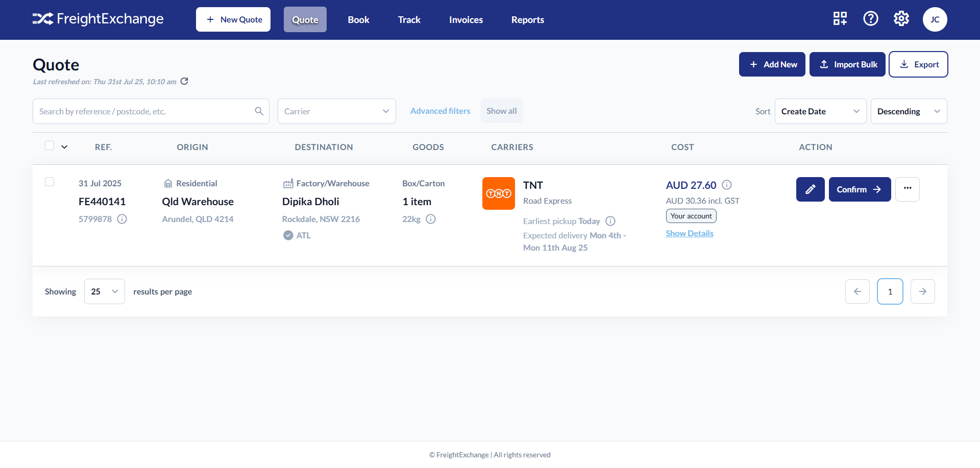Click Rockdale, NSW 2216 address text

coord(321,219)
